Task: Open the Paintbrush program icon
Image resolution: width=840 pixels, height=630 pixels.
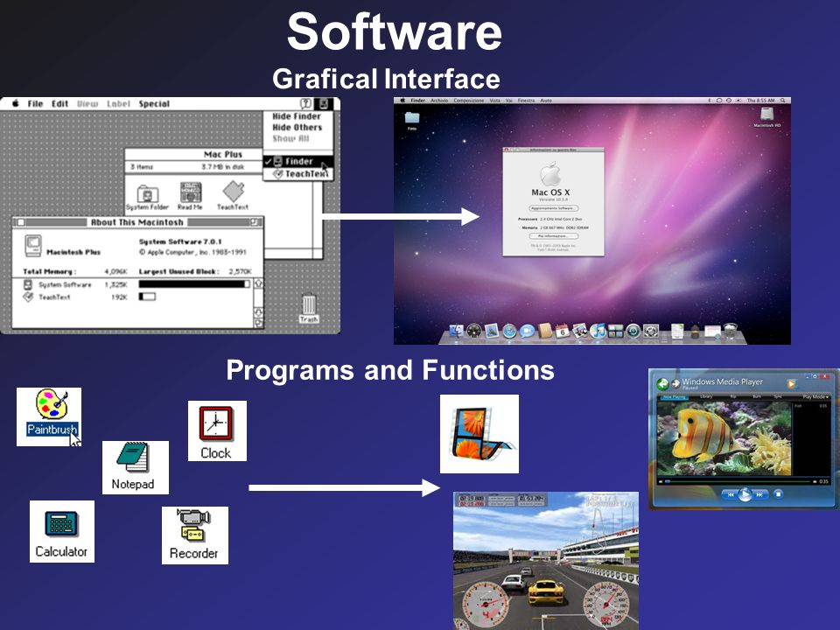Action: click(49, 416)
